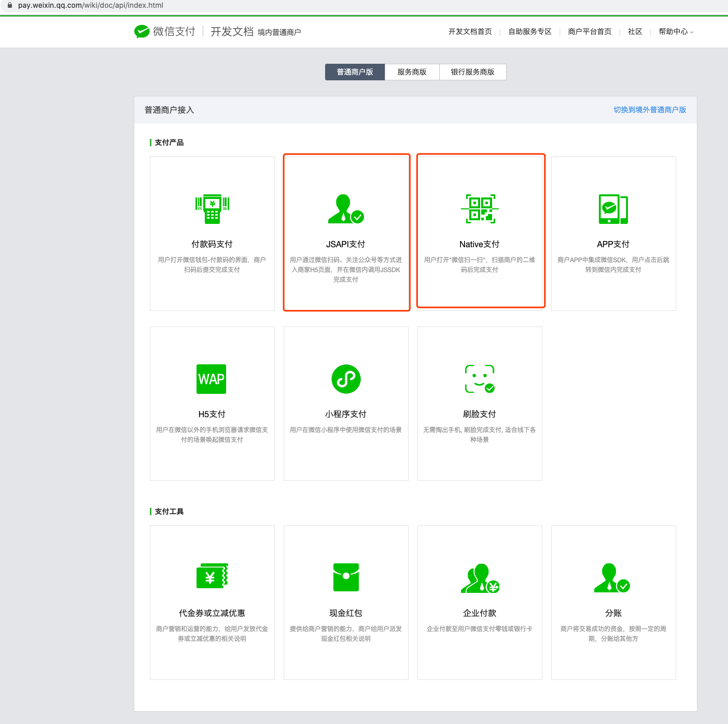Open 开发文档首页 in top navigation
Screen dimensions: 728x724
tap(470, 32)
